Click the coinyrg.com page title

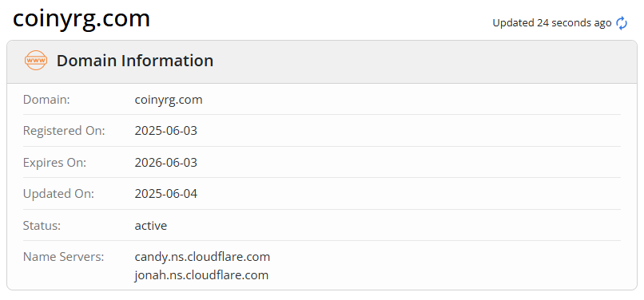[x=81, y=18]
